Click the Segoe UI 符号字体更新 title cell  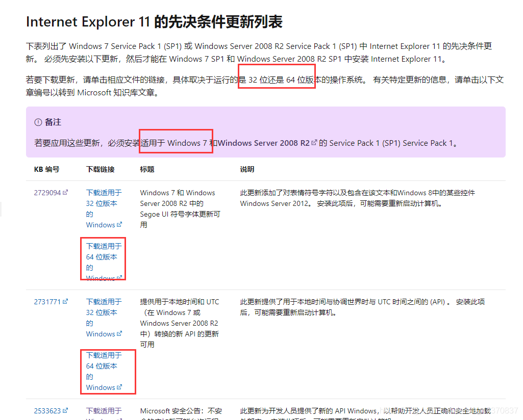(x=180, y=208)
